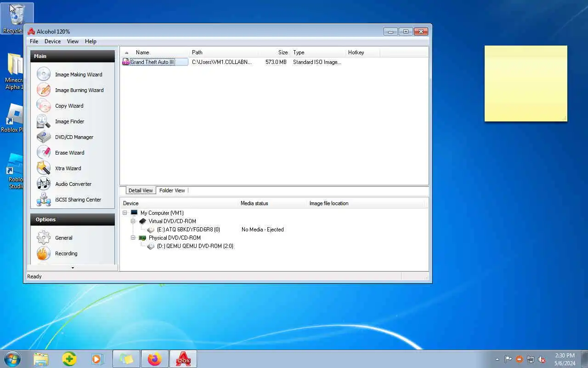Open the Audio Converter
Viewport: 588px width, 368px height.
[64, 184]
